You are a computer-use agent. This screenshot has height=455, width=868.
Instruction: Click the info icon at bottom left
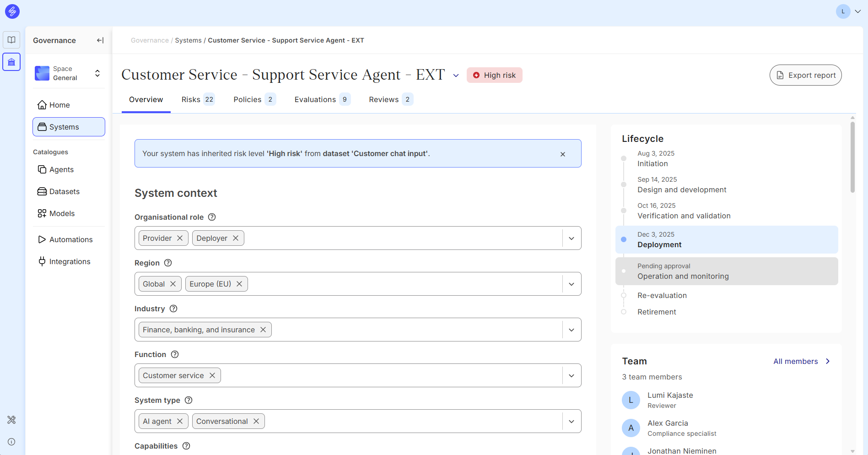[x=11, y=442]
